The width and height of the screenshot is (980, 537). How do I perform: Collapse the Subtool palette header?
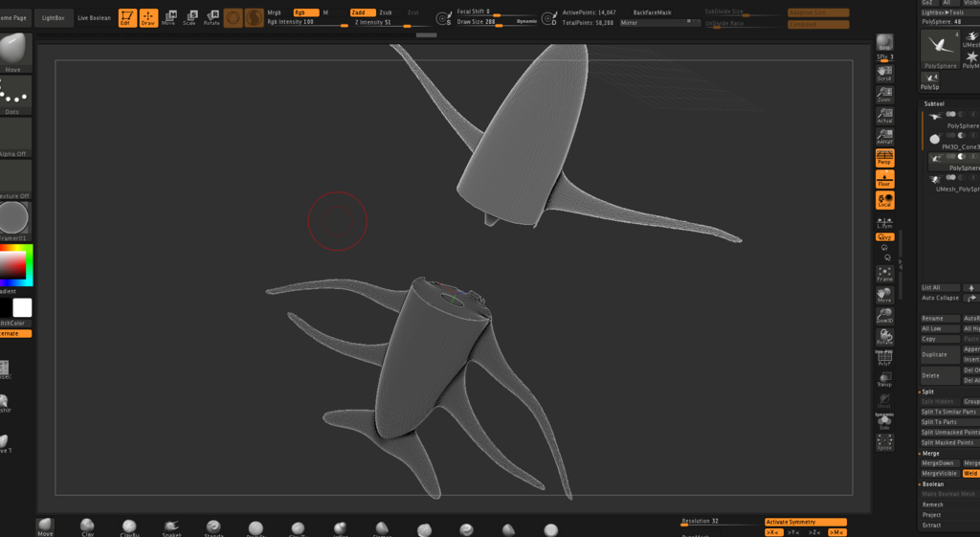[934, 103]
